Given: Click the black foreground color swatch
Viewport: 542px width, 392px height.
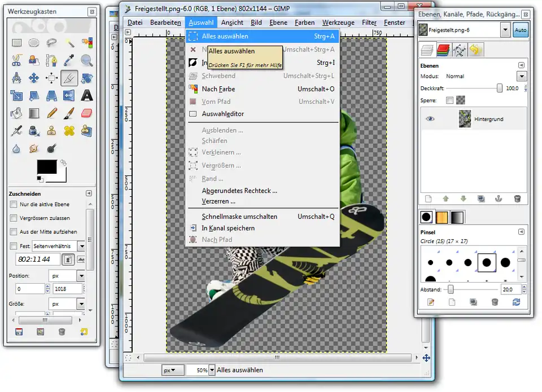Looking at the screenshot, I should [46, 168].
